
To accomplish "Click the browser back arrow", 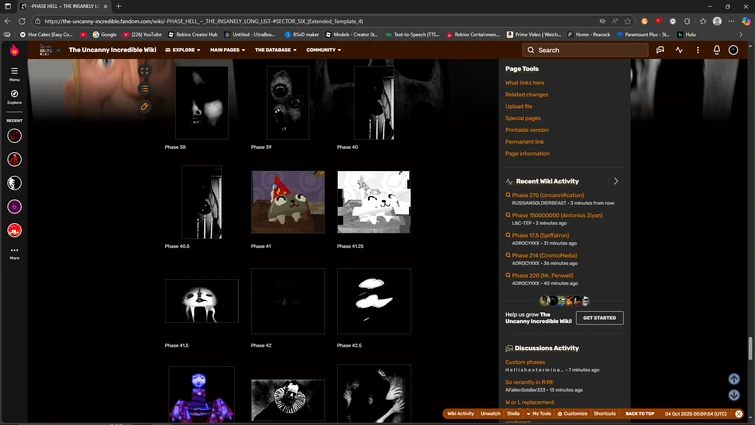I will pos(8,21).
